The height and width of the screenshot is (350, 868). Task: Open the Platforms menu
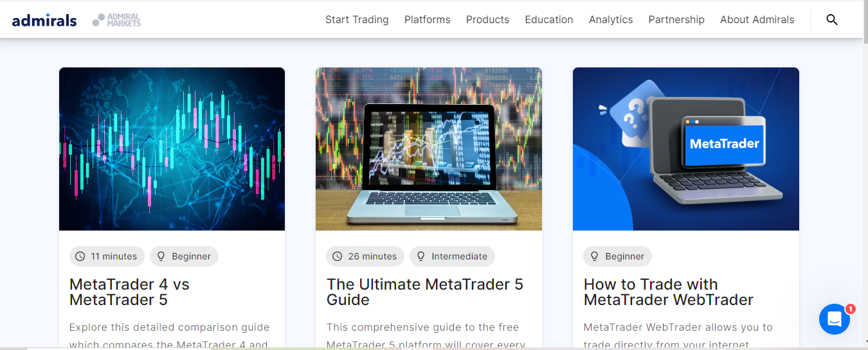tap(428, 19)
